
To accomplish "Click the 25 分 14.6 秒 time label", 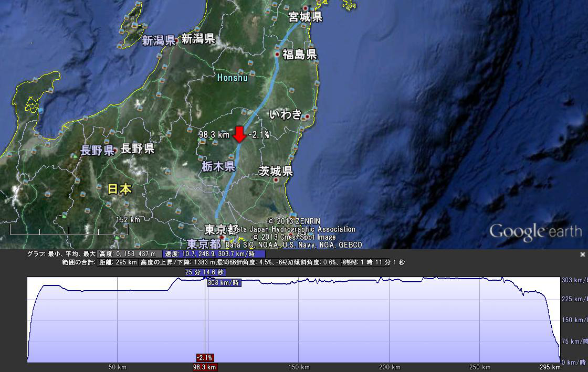I will (x=205, y=272).
